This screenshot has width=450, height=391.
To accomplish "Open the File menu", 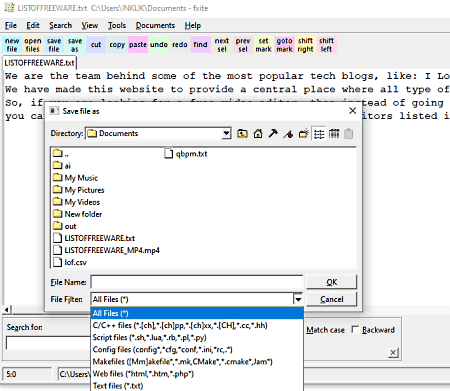I will point(11,25).
